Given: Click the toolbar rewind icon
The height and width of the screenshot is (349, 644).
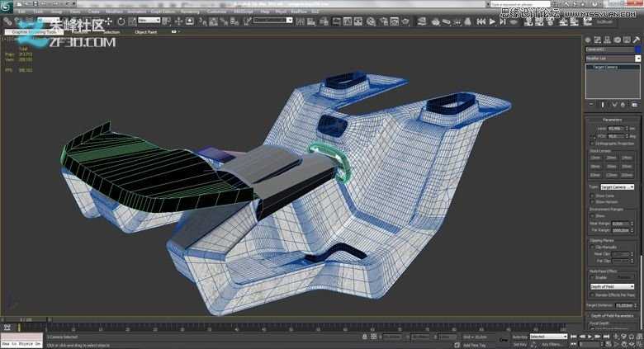Looking at the screenshot, I should pyautogui.click(x=481, y=21).
